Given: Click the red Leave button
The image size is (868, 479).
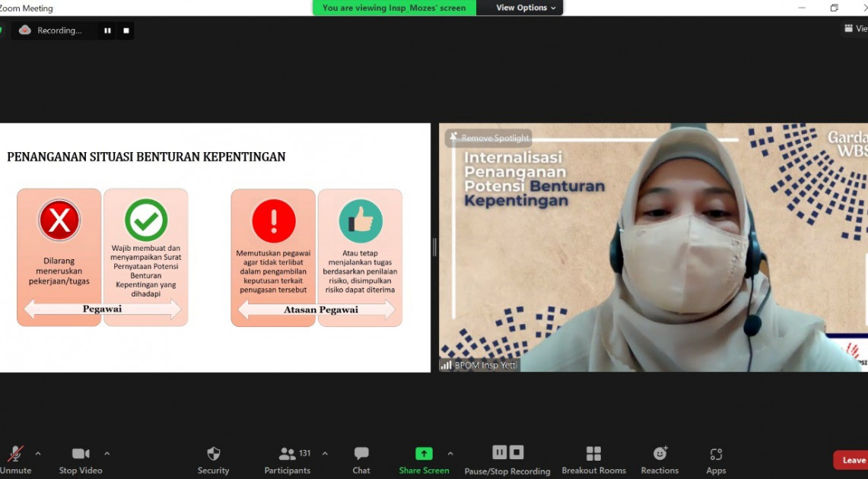Looking at the screenshot, I should tap(852, 460).
